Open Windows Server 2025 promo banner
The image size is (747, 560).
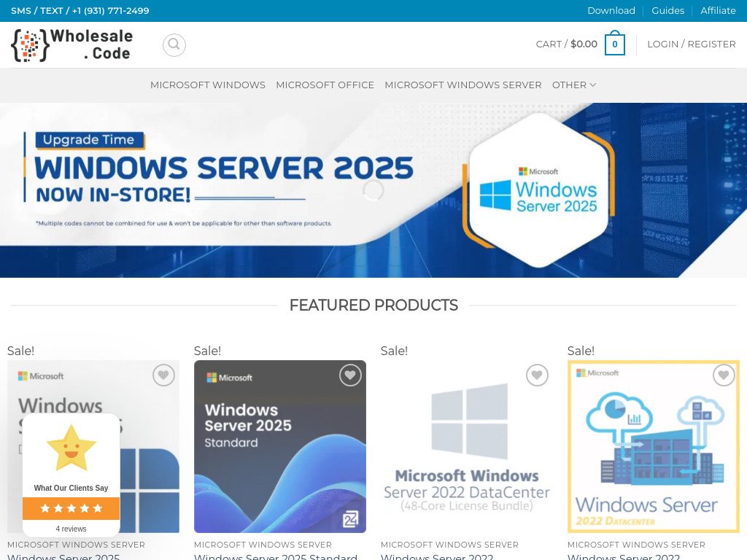[x=373, y=190]
